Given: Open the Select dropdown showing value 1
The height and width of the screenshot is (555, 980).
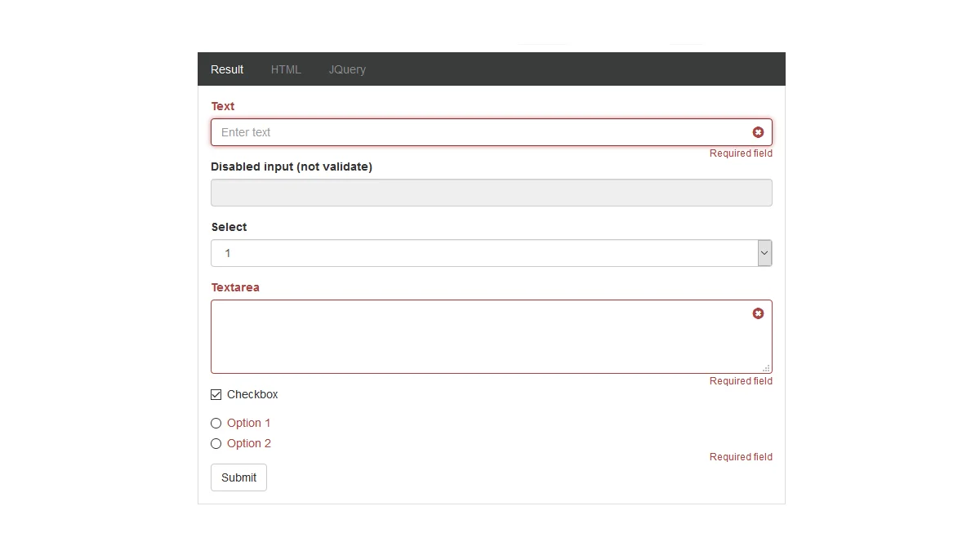Looking at the screenshot, I should click(490, 253).
